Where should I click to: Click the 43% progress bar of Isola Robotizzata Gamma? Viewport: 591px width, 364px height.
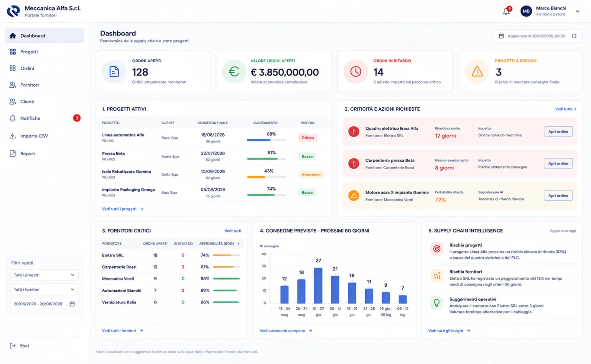coord(267,177)
